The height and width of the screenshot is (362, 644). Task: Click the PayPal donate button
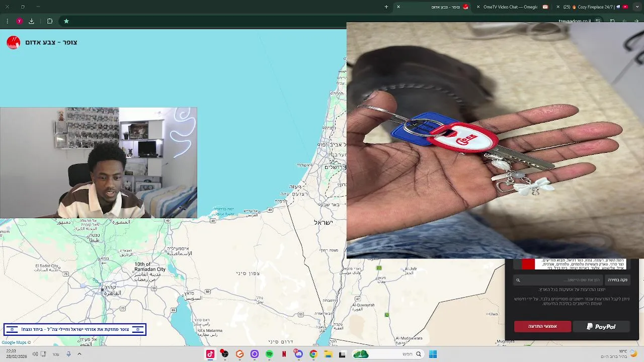pos(601,326)
